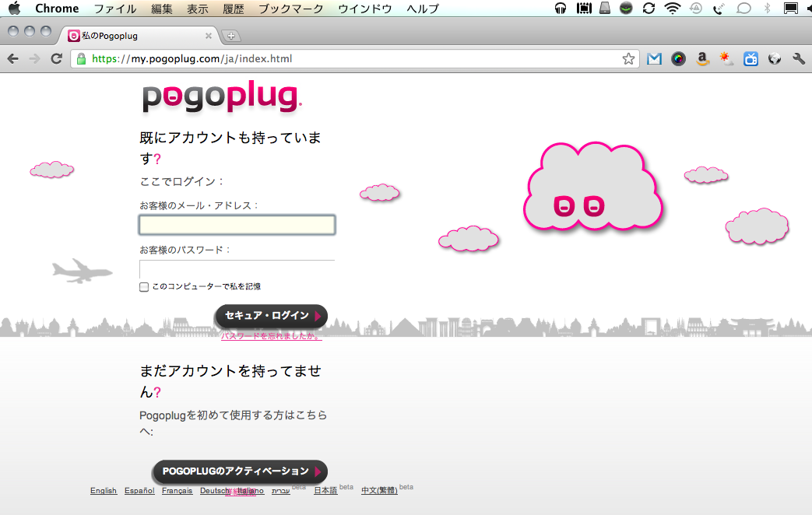Open the ウインドウ menu
This screenshot has width=812, height=515.
click(x=365, y=9)
